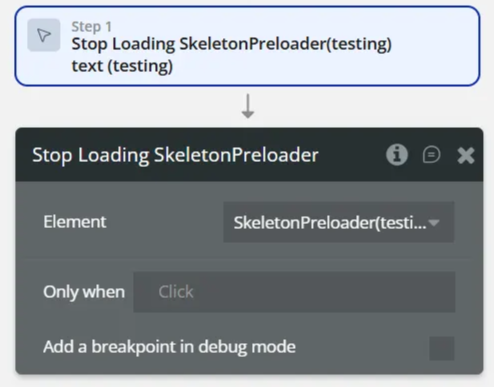Click the "Click" placeholder text
Image resolution: width=494 pixels, height=387 pixels.
[x=176, y=292]
